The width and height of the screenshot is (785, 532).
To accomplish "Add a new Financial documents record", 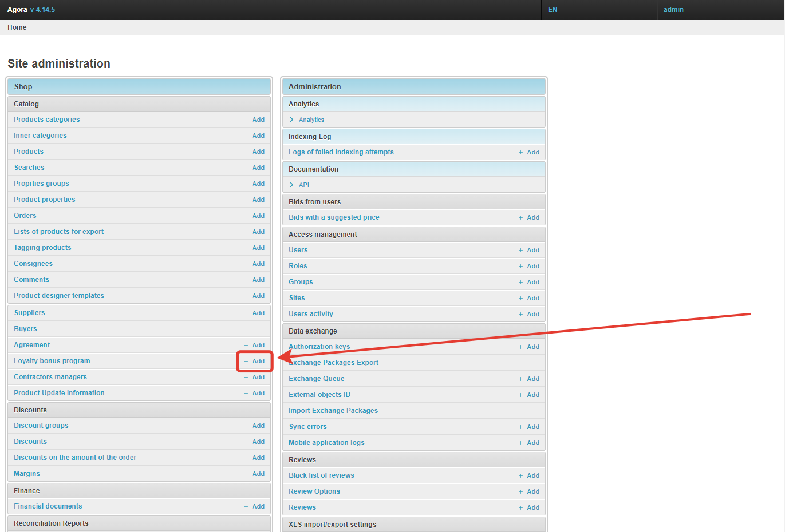I will click(x=254, y=506).
